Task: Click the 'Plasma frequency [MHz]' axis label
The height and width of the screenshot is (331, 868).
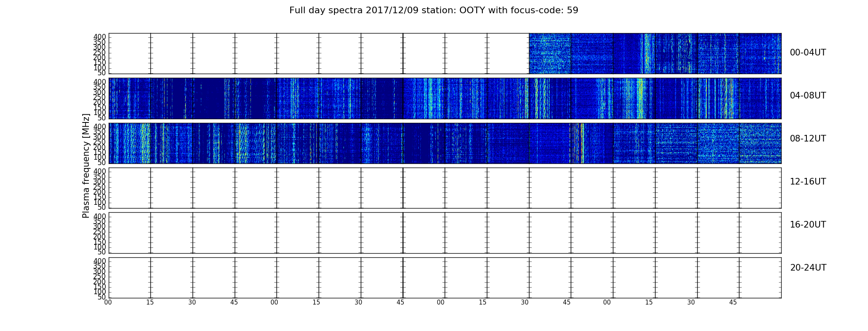Action: coord(86,165)
